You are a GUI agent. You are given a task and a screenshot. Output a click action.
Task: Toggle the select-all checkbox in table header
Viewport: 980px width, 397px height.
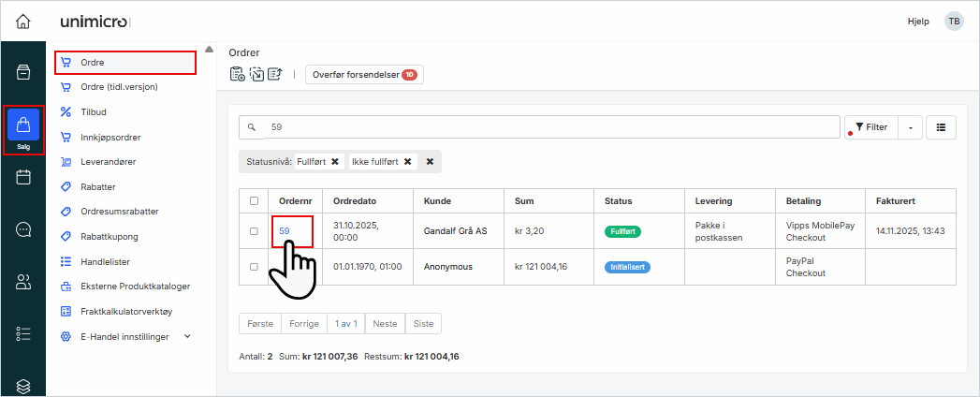click(x=254, y=201)
